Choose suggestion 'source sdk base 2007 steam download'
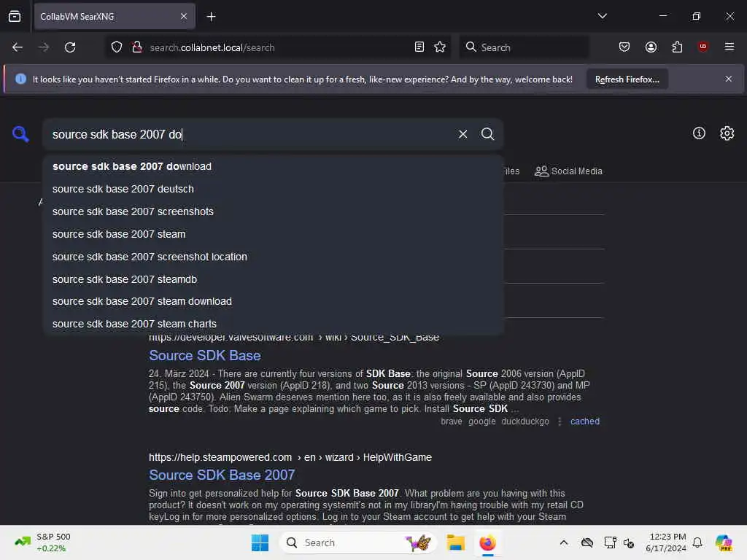Viewport: 747px width, 560px height. pyautogui.click(x=273, y=301)
